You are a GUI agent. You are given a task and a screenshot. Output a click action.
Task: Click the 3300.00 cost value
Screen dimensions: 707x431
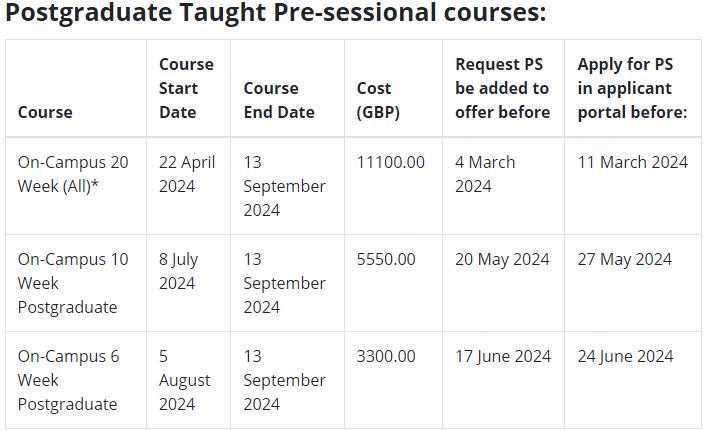point(386,356)
